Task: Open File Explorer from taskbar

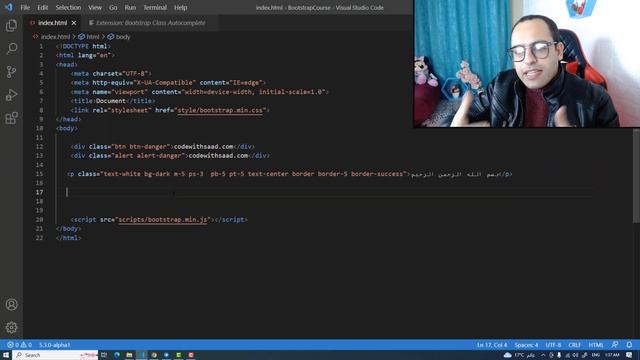Action: [129, 355]
